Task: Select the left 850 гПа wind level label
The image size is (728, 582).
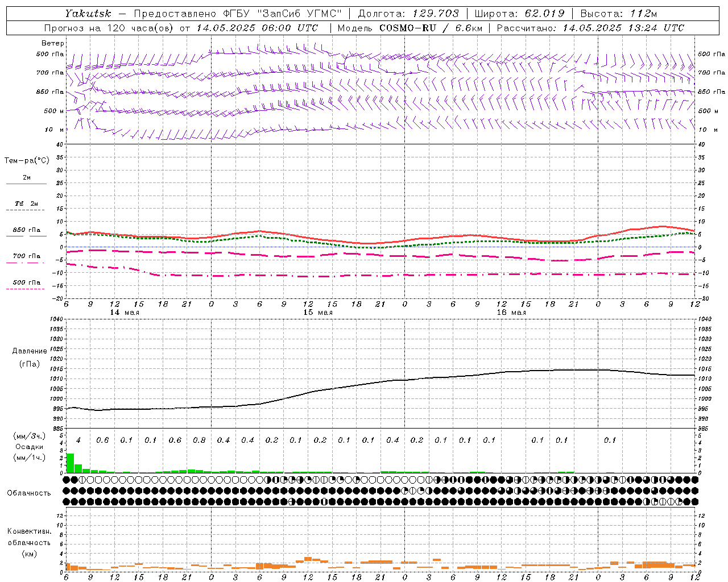Action: [x=50, y=92]
